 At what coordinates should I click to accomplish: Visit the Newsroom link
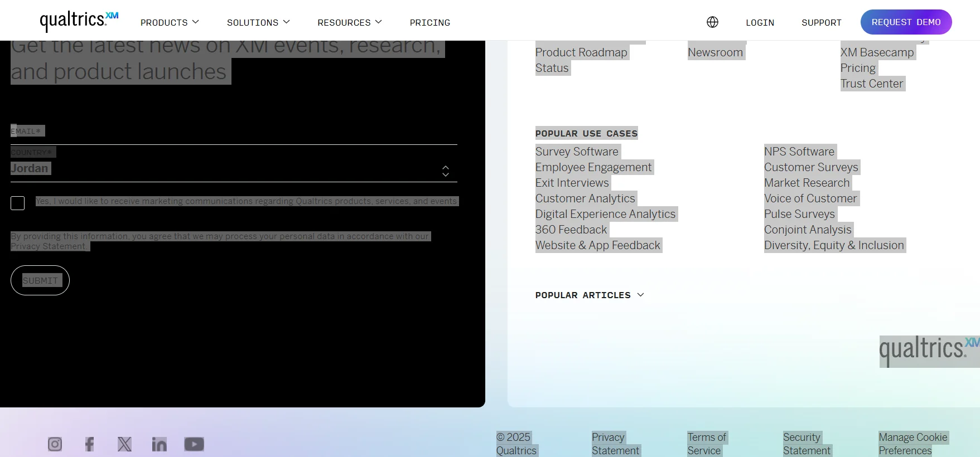point(716,52)
